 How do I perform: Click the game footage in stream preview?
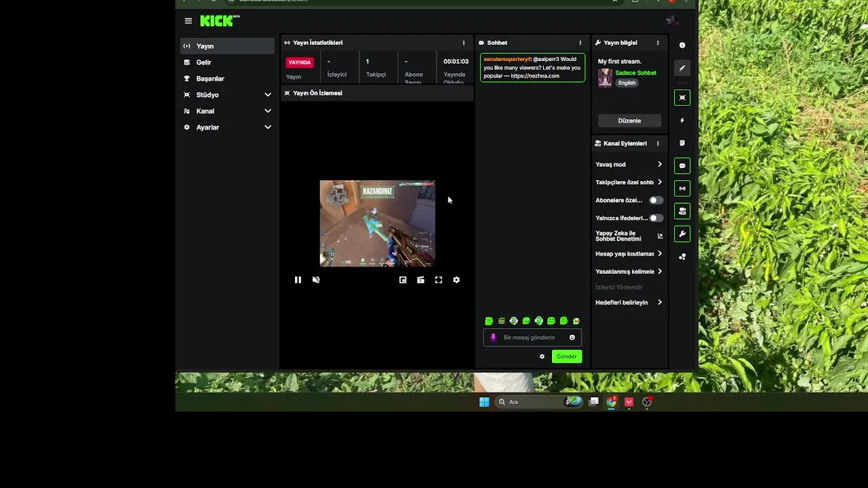[x=377, y=224]
